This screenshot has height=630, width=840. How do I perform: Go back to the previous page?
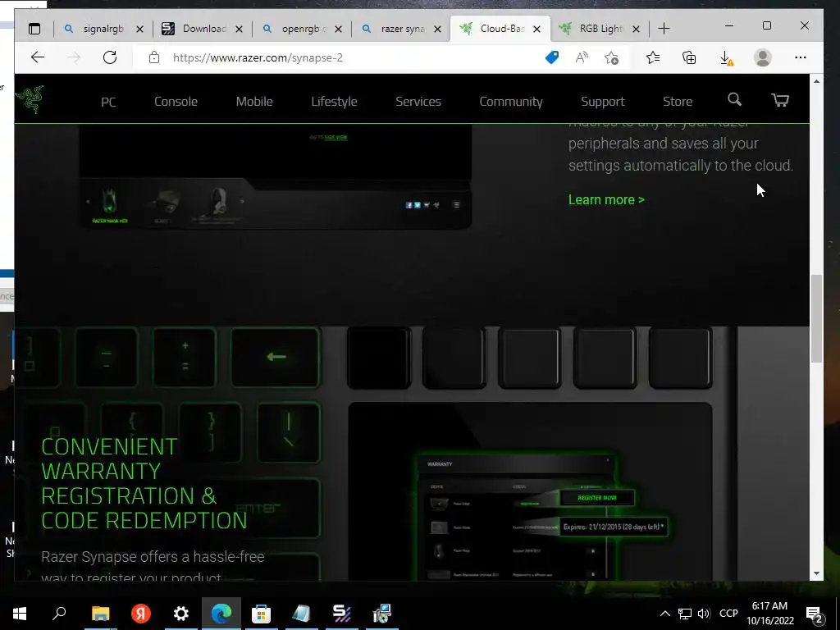(38, 57)
